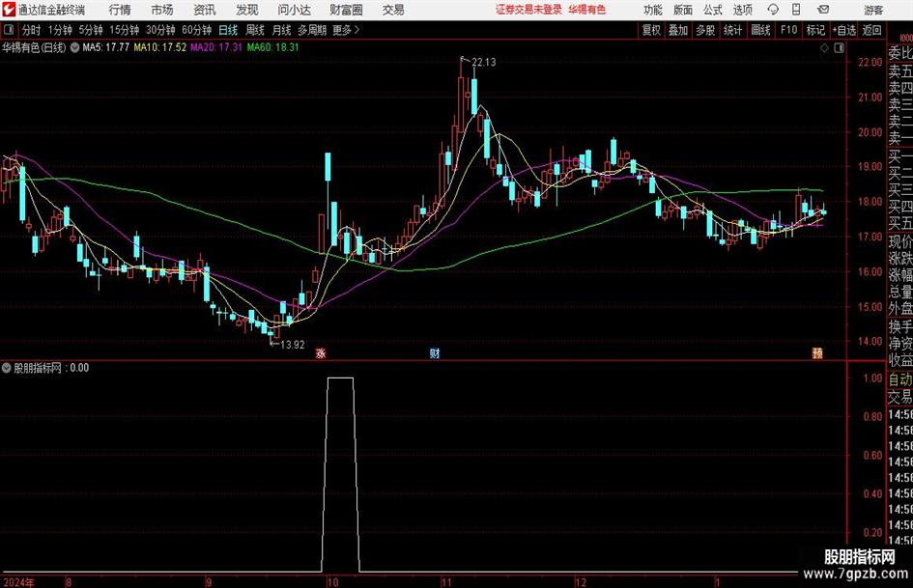Image resolution: width=913 pixels, height=588 pixels.
Task: Open the 交易 menu
Action: (393, 10)
